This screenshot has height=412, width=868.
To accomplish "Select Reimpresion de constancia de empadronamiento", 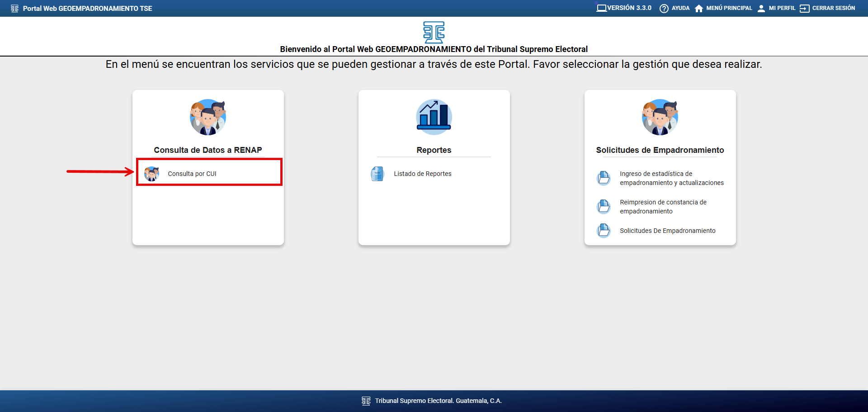I will click(x=663, y=207).
